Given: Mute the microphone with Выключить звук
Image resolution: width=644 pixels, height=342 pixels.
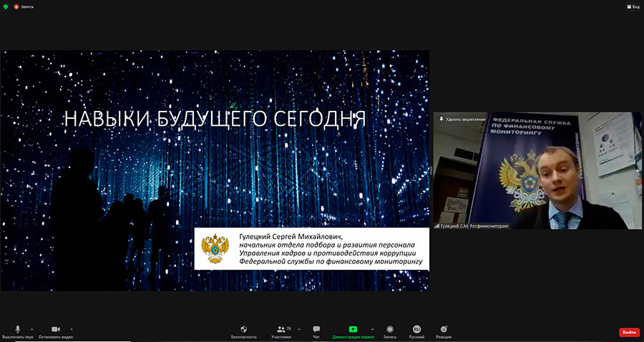Looking at the screenshot, I should (18, 332).
